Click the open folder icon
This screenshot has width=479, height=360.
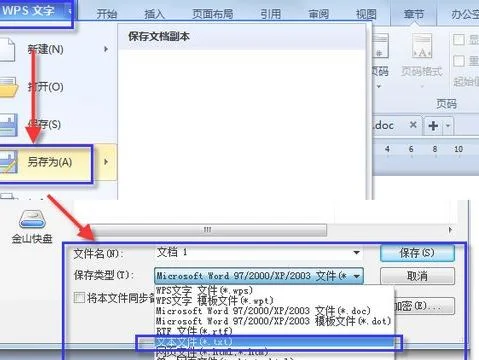pos(8,87)
